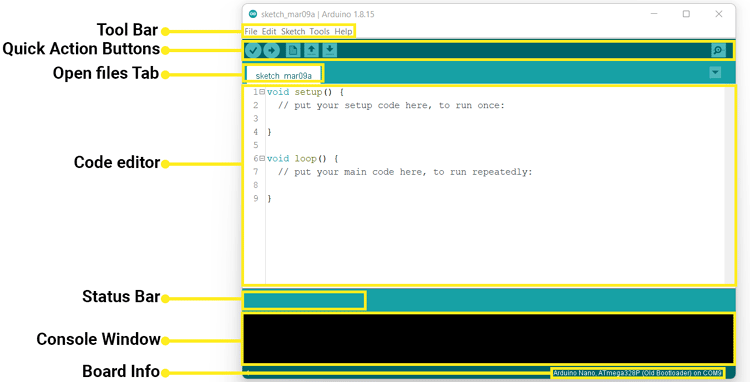Image resolution: width=750 pixels, height=382 pixels.
Task: Click the closing brace on line 4
Action: click(x=269, y=132)
